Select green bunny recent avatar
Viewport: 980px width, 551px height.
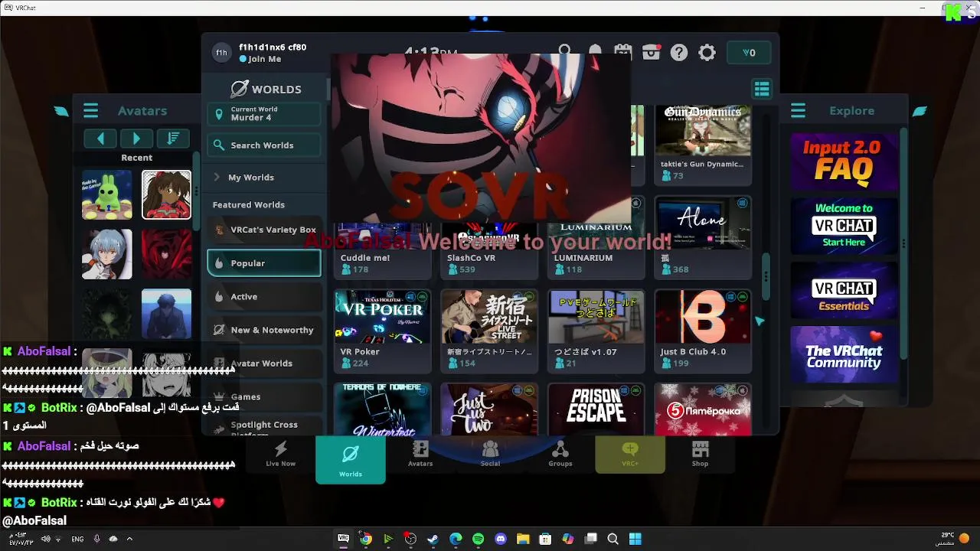(x=107, y=195)
